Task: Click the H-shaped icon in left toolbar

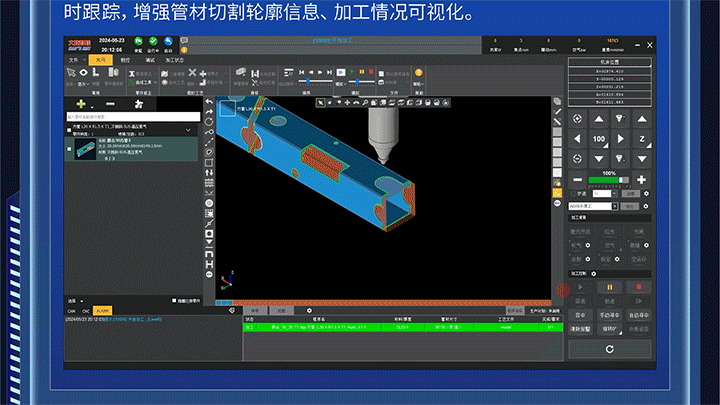Action: pyautogui.click(x=209, y=264)
